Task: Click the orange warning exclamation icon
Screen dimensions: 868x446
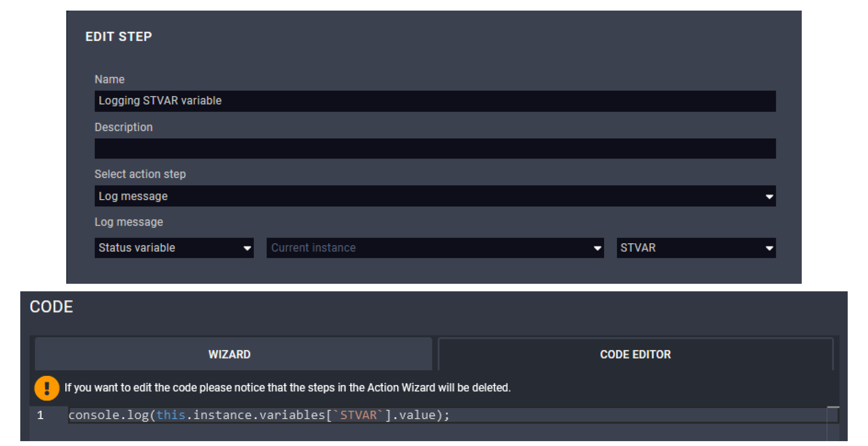Action: (47, 388)
